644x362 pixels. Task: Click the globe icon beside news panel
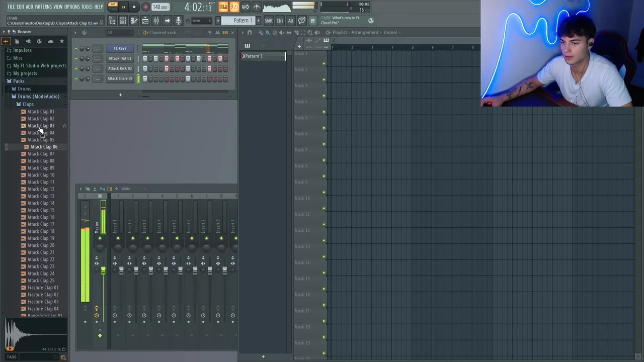pyautogui.click(x=371, y=21)
